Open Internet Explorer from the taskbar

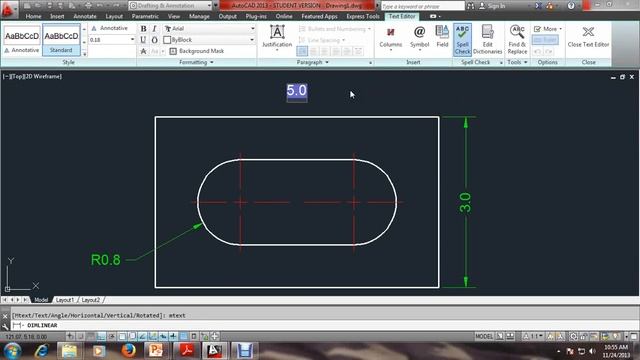[x=41, y=351]
